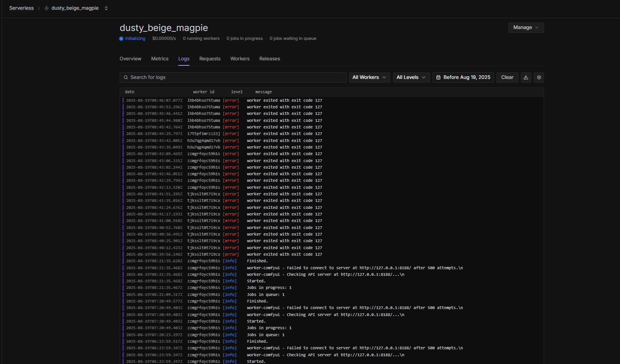This screenshot has width=620, height=364.
Task: Click the $0.00000/s cost text
Action: [164, 39]
